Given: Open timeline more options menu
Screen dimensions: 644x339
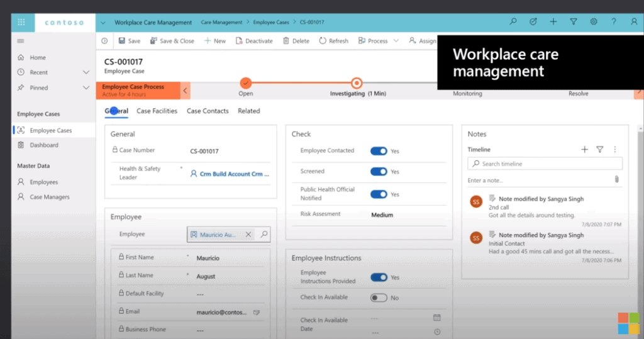Looking at the screenshot, I should [615, 150].
